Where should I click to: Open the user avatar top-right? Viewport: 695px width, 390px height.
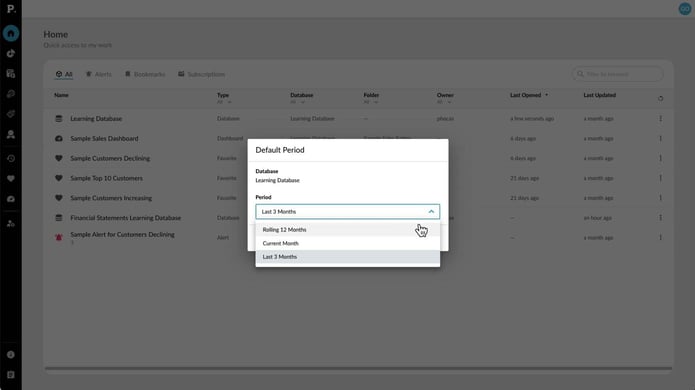click(685, 9)
